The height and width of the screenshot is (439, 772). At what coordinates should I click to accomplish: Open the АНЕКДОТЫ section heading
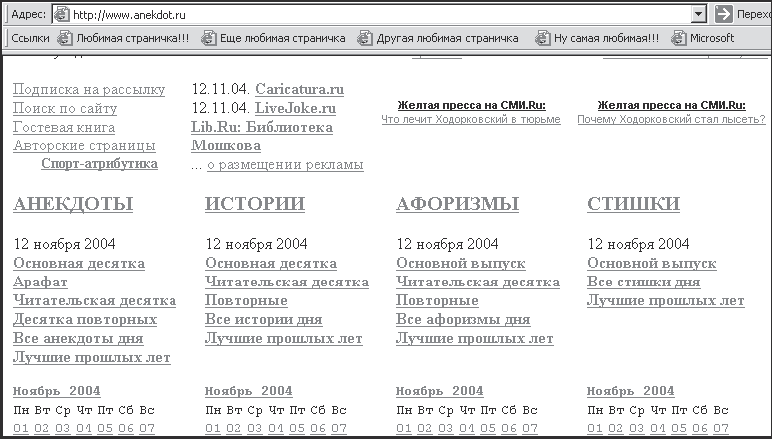click(73, 204)
